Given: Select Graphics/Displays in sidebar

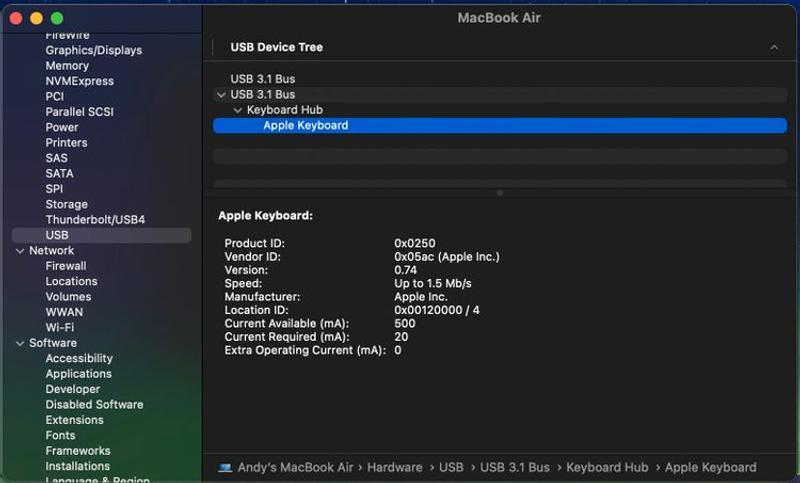Looking at the screenshot, I should tap(93, 50).
